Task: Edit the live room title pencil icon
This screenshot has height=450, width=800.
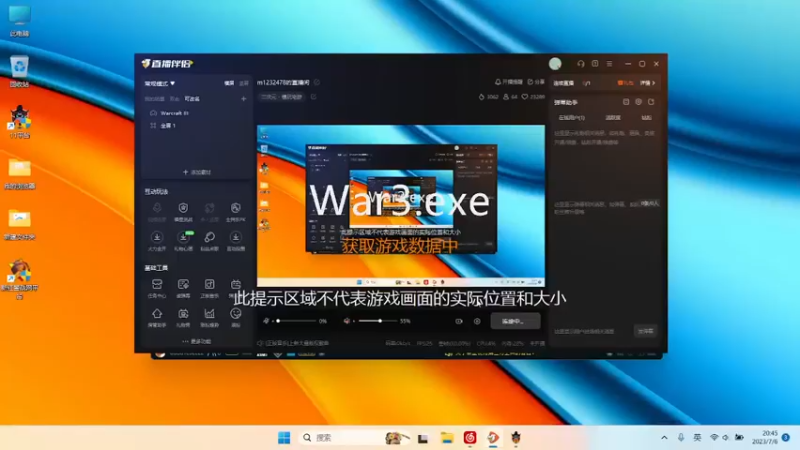Action: click(x=317, y=82)
